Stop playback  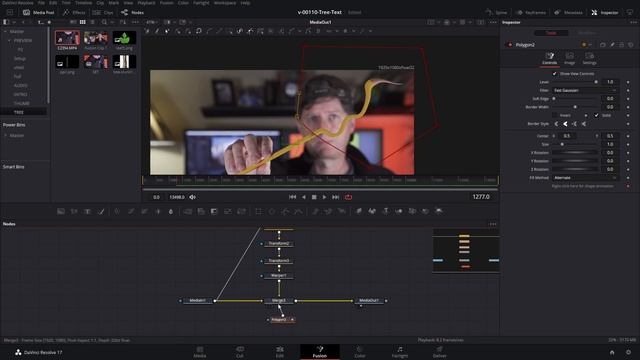point(314,197)
